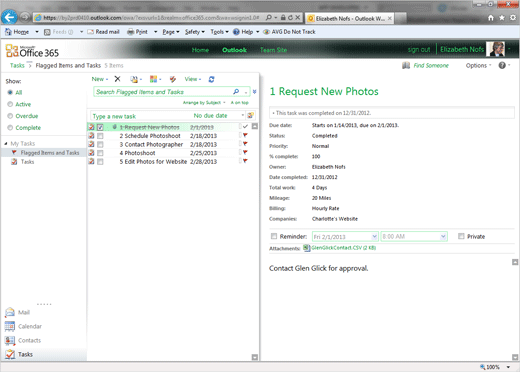The width and height of the screenshot is (520, 372).
Task: Click the move to folder icon
Action: pos(134,79)
